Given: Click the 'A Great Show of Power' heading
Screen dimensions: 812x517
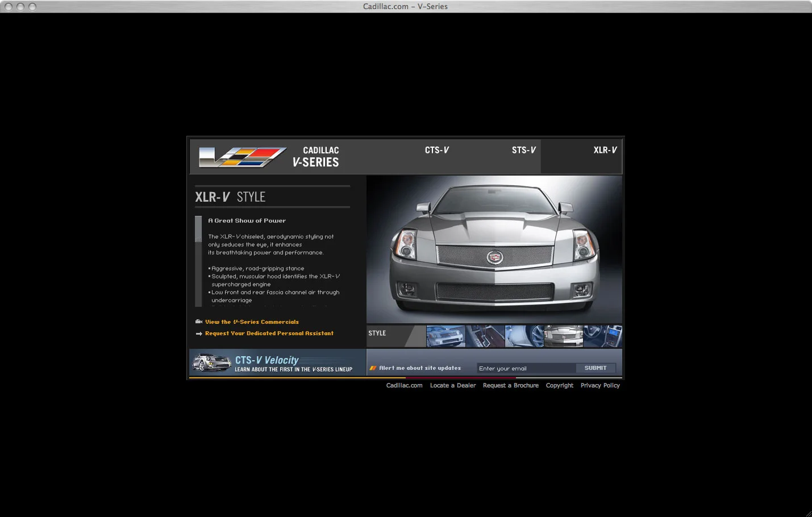Looking at the screenshot, I should click(x=247, y=220).
